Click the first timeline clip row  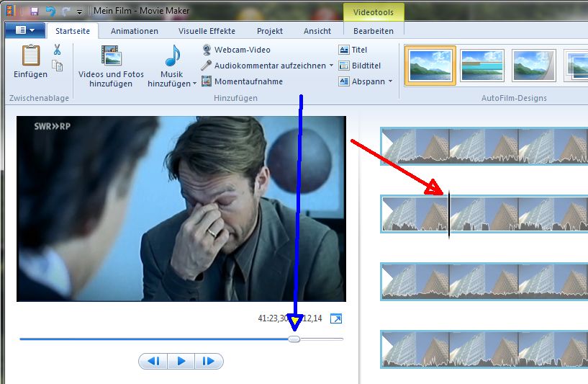tap(484, 146)
